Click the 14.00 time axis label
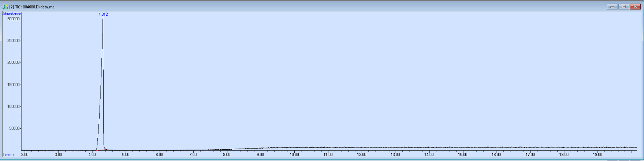 pos(429,155)
